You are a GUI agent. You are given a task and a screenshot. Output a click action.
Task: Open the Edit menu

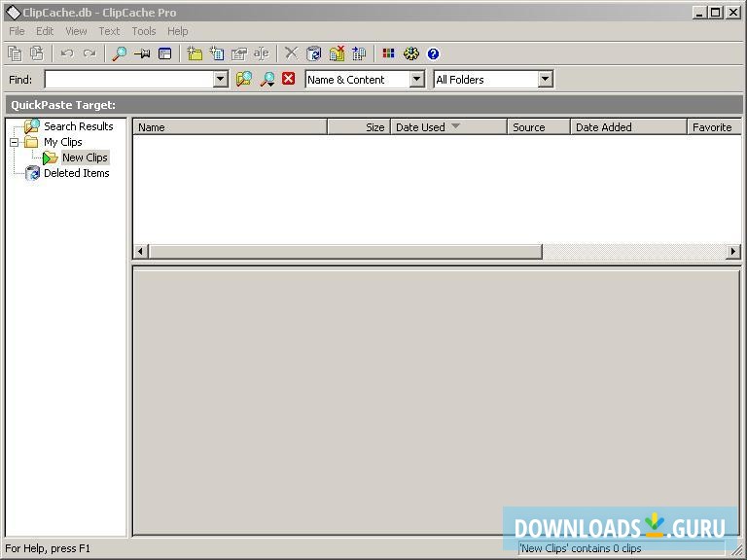[45, 31]
